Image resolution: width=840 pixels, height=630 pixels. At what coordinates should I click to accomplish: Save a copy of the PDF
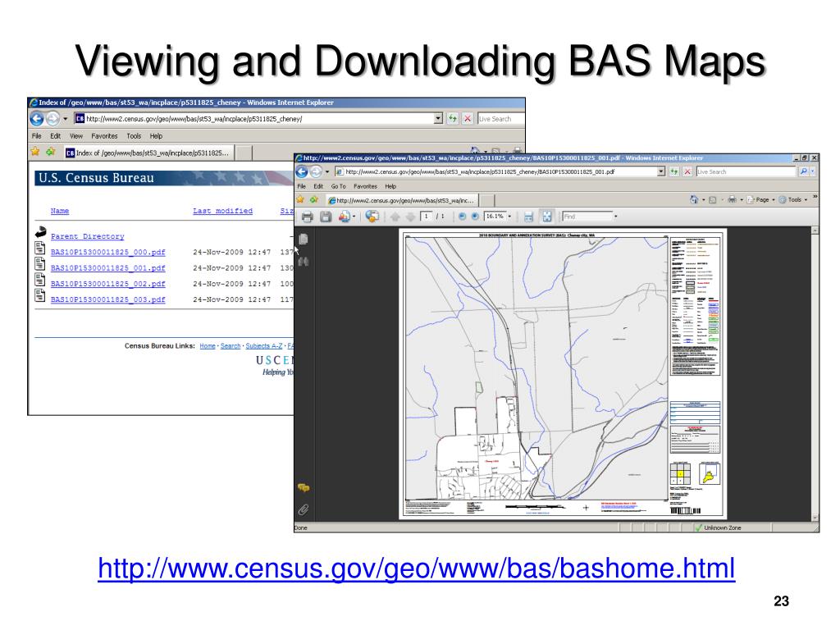point(325,217)
